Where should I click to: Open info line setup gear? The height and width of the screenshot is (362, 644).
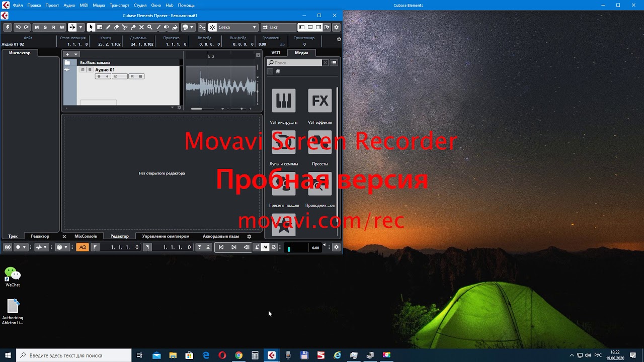point(339,39)
